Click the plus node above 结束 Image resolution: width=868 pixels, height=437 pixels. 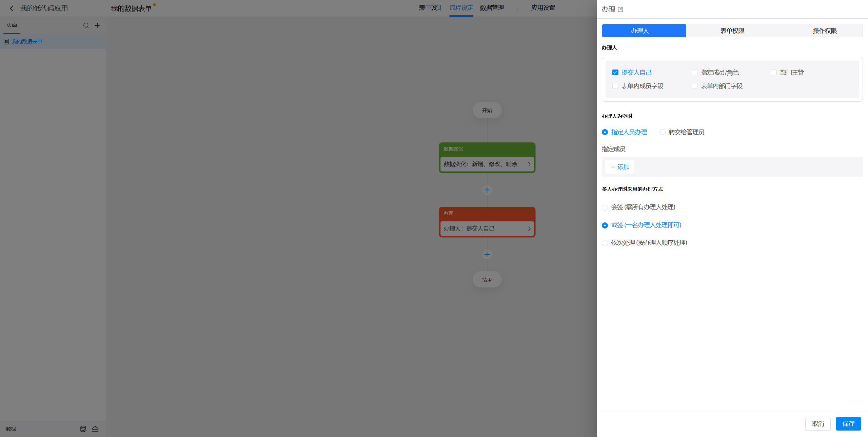487,254
